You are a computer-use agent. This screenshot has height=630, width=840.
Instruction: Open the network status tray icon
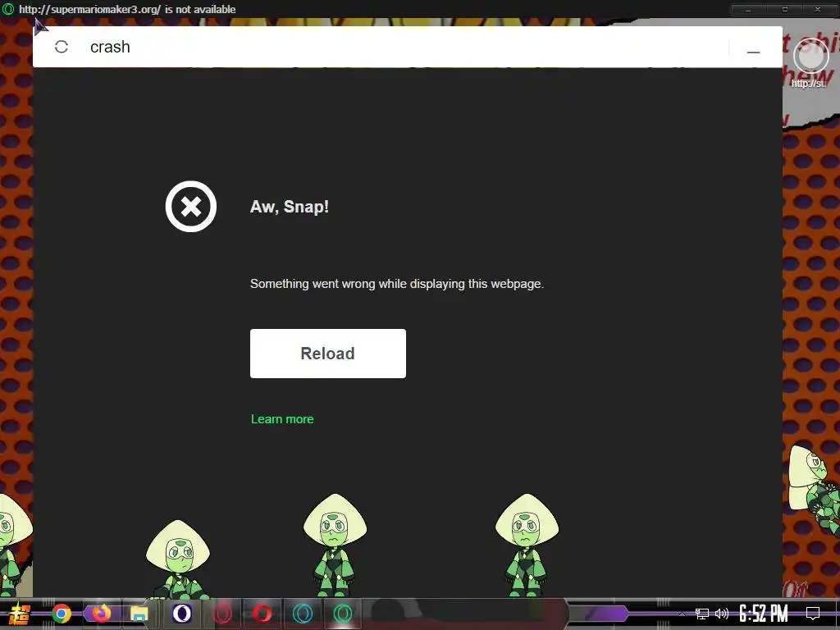[x=702, y=614]
